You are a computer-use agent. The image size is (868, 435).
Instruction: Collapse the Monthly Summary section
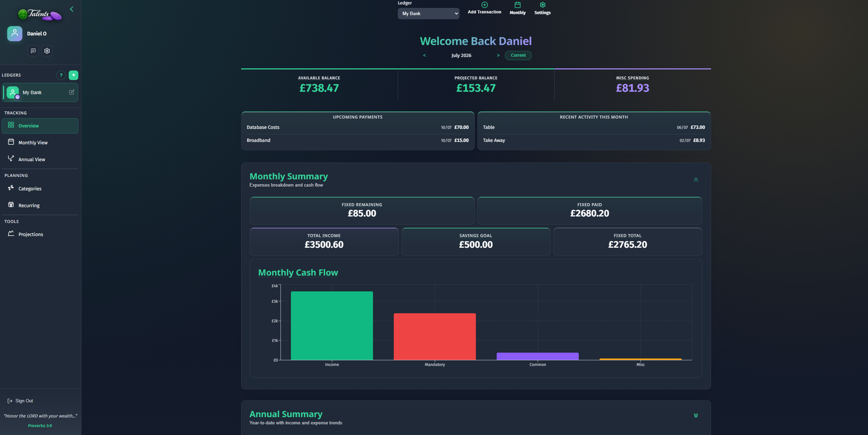click(696, 180)
